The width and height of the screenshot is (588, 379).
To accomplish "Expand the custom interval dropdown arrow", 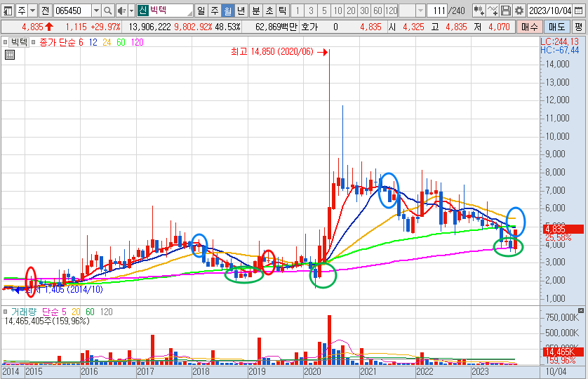I will pyautogui.click(x=420, y=11).
